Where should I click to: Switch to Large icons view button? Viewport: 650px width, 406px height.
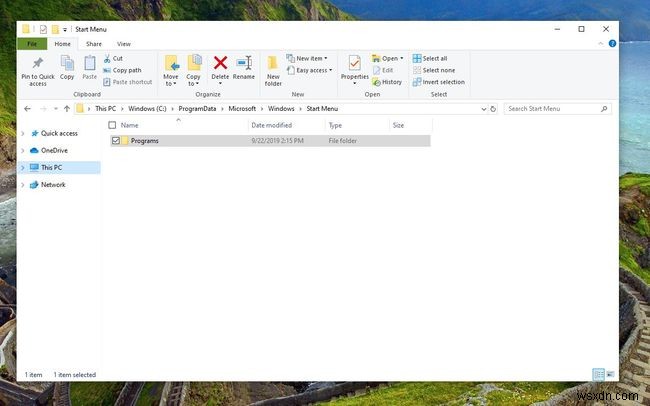[x=610, y=374]
